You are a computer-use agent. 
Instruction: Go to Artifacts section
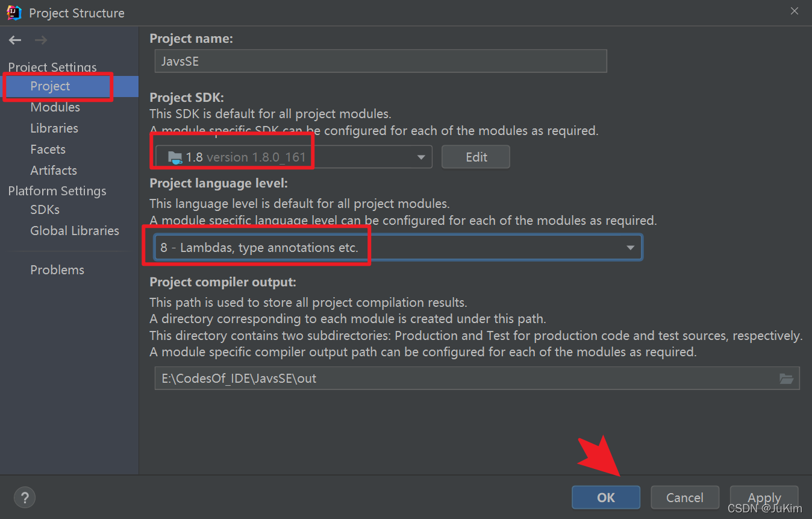pyautogui.click(x=54, y=171)
